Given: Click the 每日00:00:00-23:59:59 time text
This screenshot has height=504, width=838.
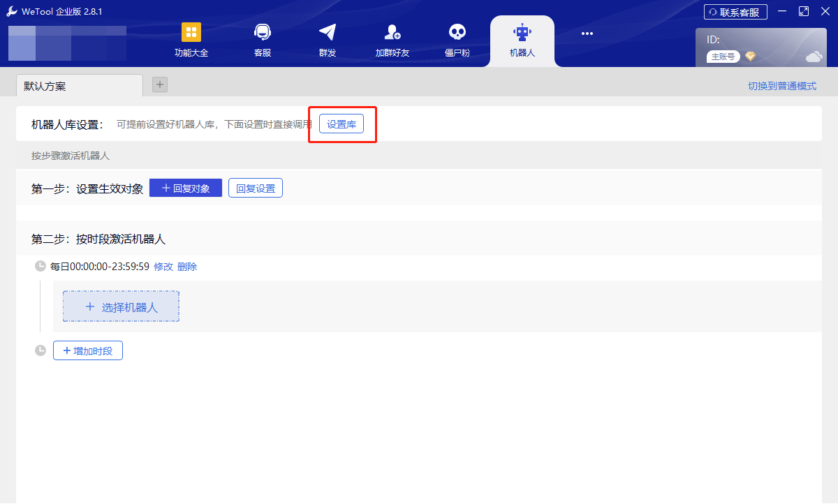Looking at the screenshot, I should [x=100, y=267].
